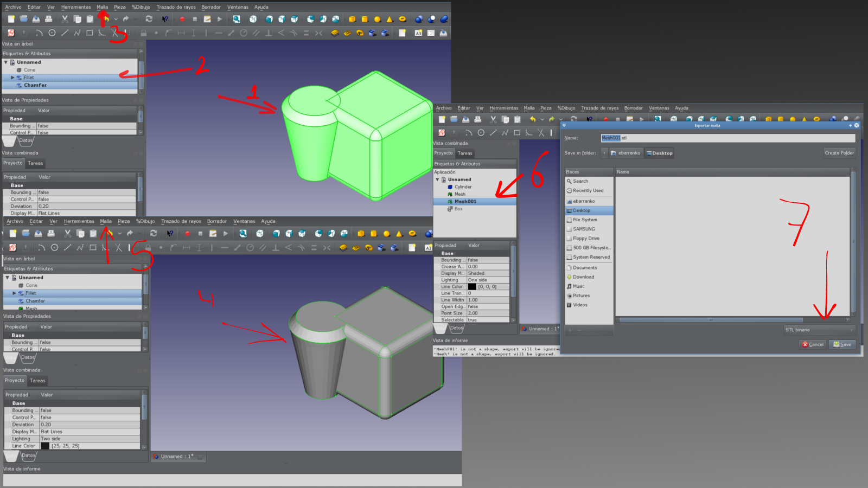Select Recently Used in Places list
The height and width of the screenshot is (488, 868).
coord(588,191)
